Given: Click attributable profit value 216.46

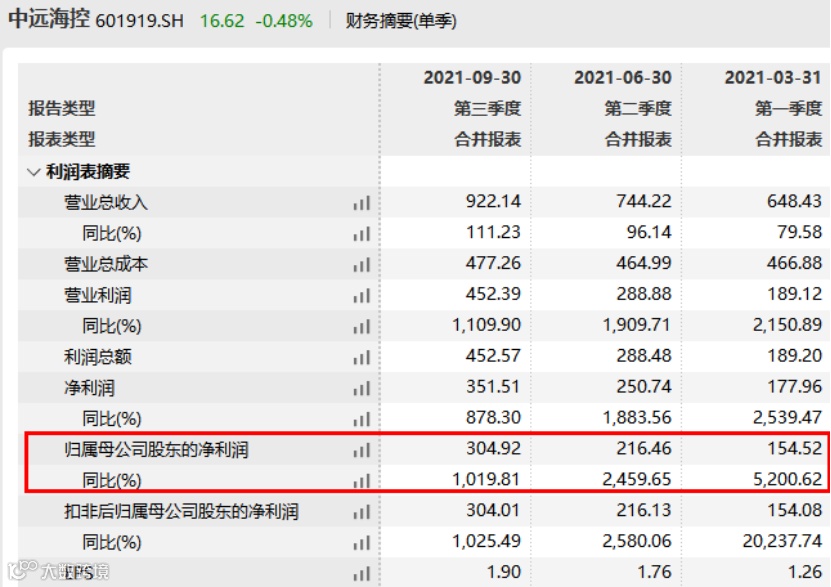Looking at the screenshot, I should pyautogui.click(x=644, y=448).
